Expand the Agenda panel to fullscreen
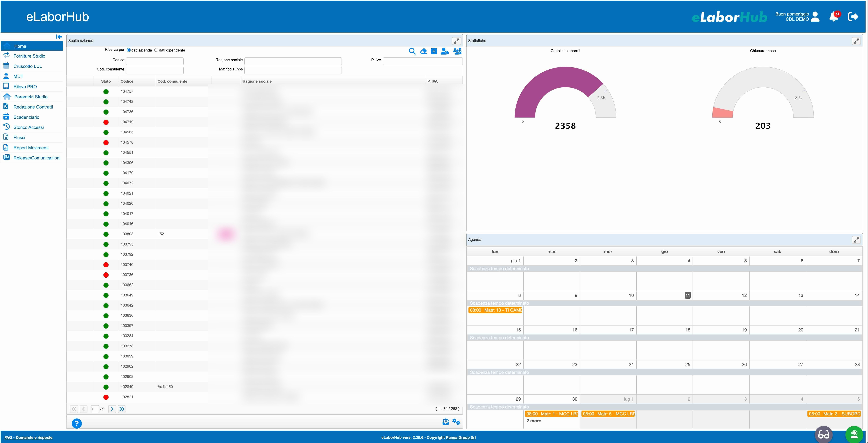Screen dimensions: 868x443 (x=856, y=240)
